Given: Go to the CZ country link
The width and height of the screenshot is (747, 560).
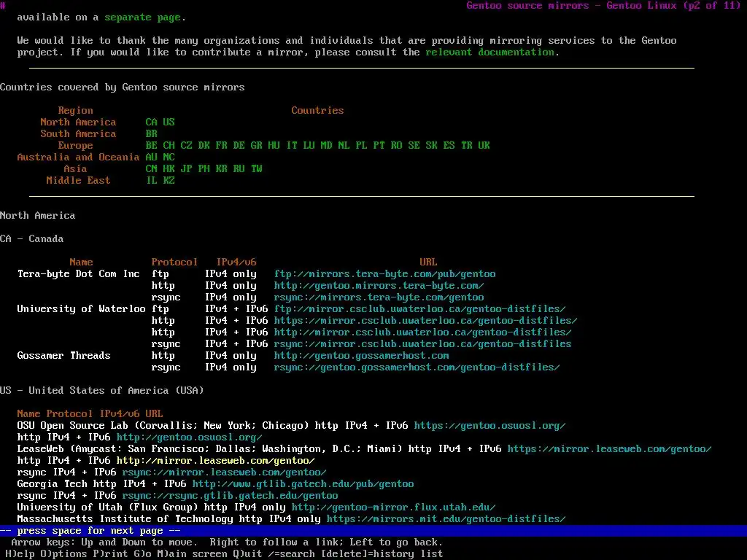Looking at the screenshot, I should coord(186,146).
